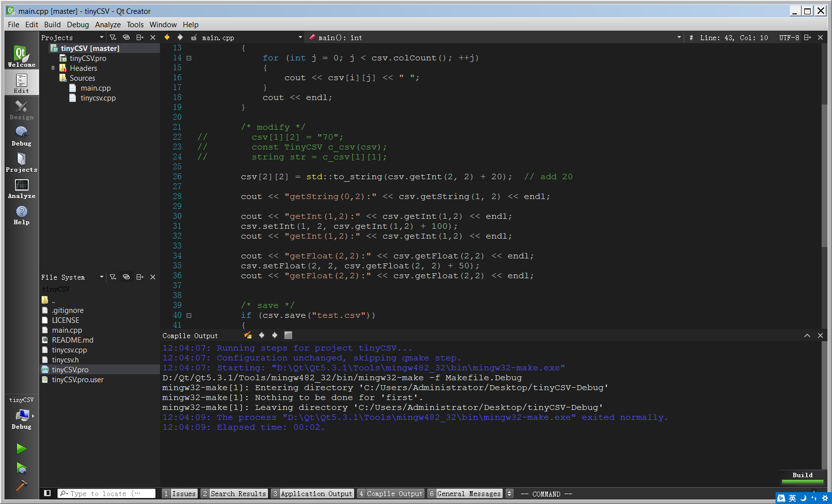Viewport: 832px width, 504px height.
Task: Select .gitignore in File System panel
Action: 68,310
